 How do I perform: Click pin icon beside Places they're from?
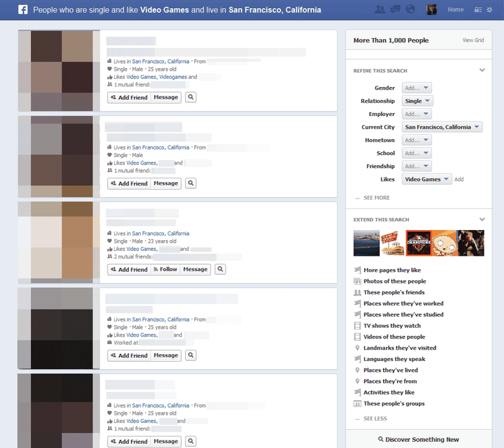(x=357, y=381)
